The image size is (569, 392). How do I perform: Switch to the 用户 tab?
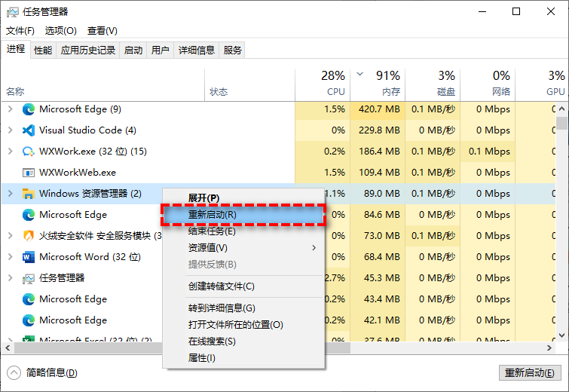[160, 50]
